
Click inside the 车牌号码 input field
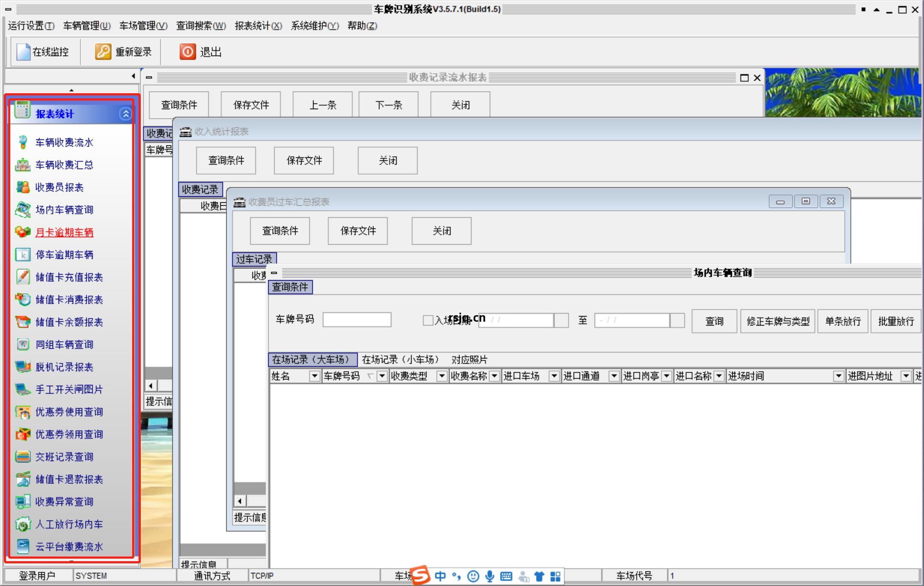357,320
